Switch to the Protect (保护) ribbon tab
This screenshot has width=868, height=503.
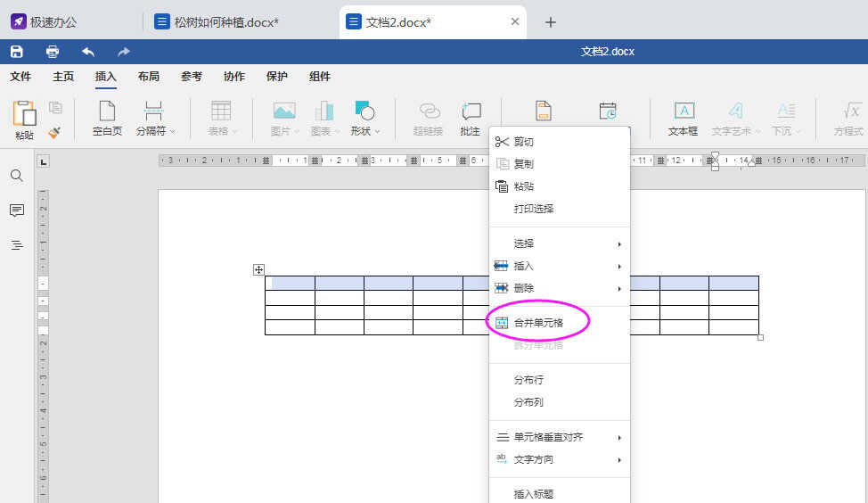pos(277,77)
